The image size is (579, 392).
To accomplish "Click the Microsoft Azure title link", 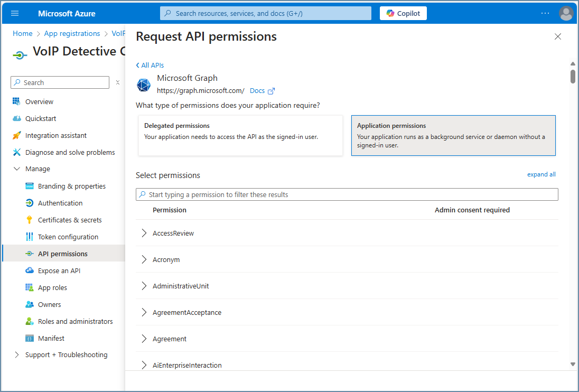I will 67,13.
